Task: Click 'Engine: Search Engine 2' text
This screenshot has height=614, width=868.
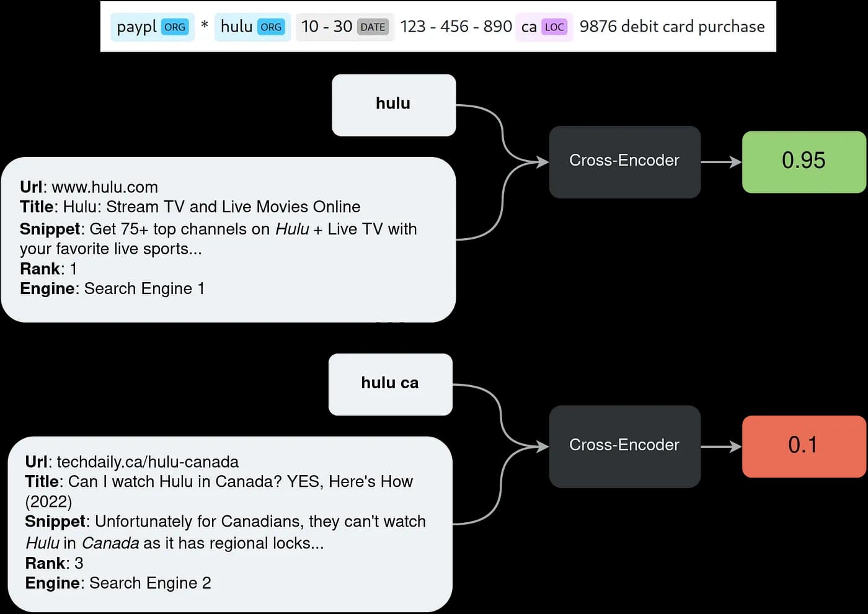Action: point(118,584)
